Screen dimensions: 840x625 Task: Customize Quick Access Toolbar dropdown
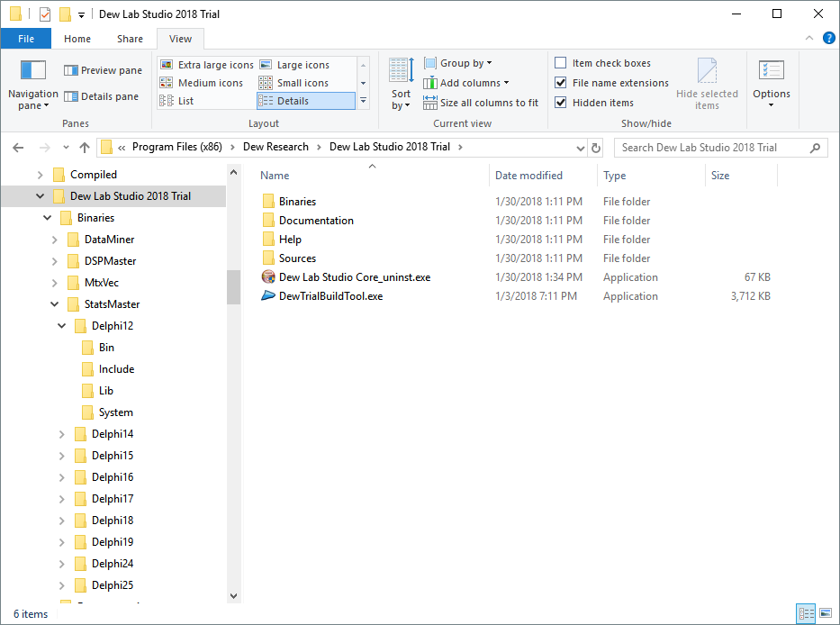[x=81, y=15]
